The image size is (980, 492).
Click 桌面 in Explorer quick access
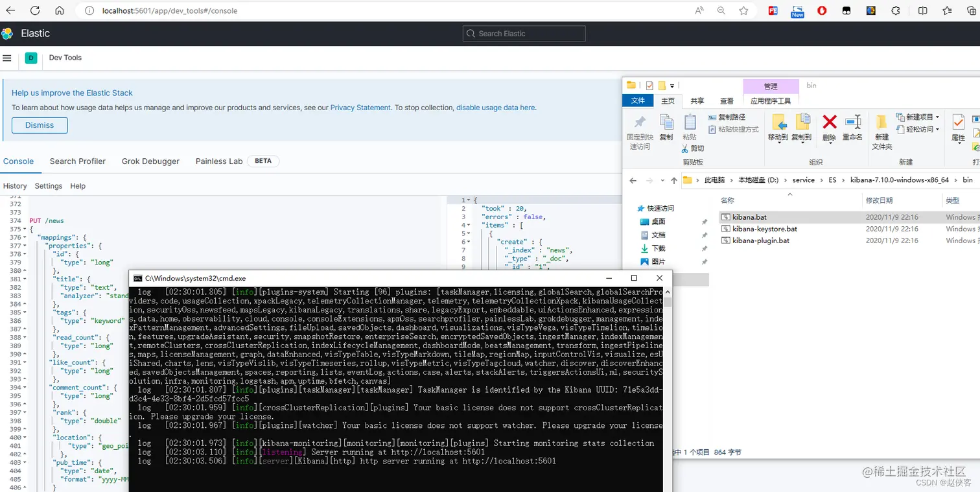click(659, 222)
